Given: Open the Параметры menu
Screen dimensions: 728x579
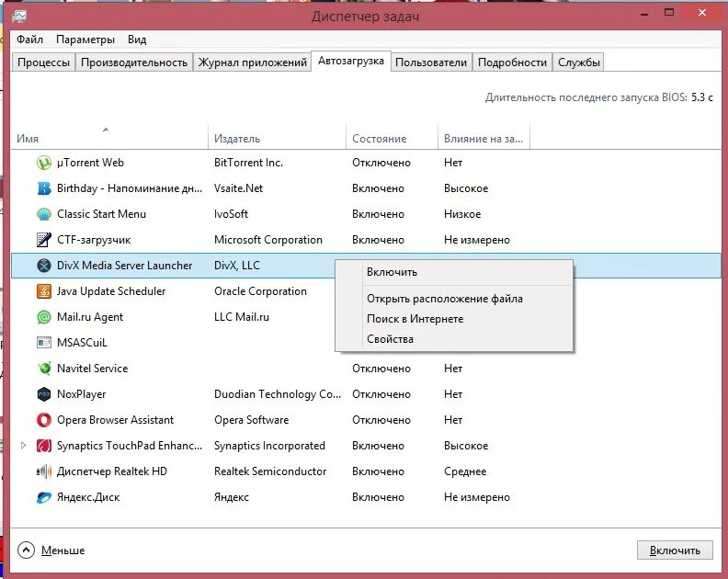Looking at the screenshot, I should 85,40.
